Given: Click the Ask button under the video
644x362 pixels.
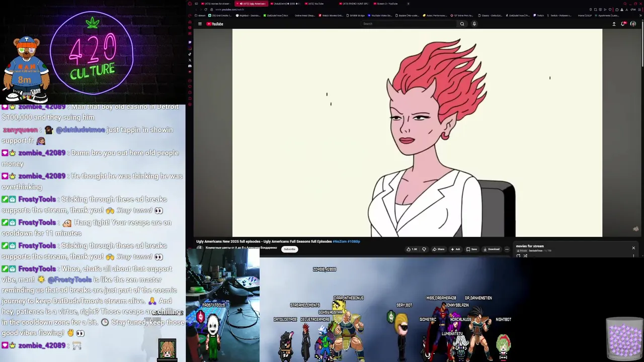Looking at the screenshot, I should tap(455, 249).
